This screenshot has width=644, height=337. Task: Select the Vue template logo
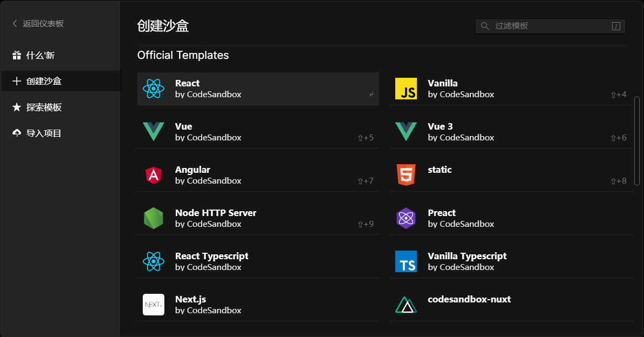(x=154, y=132)
